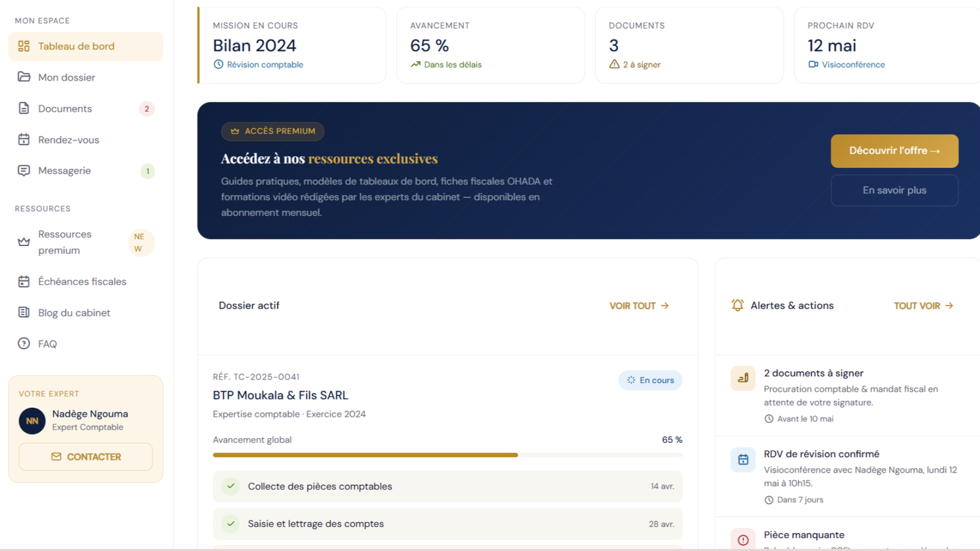Click the Pièce manquante alert title
Viewport: 980px width, 551px height.
[804, 535]
